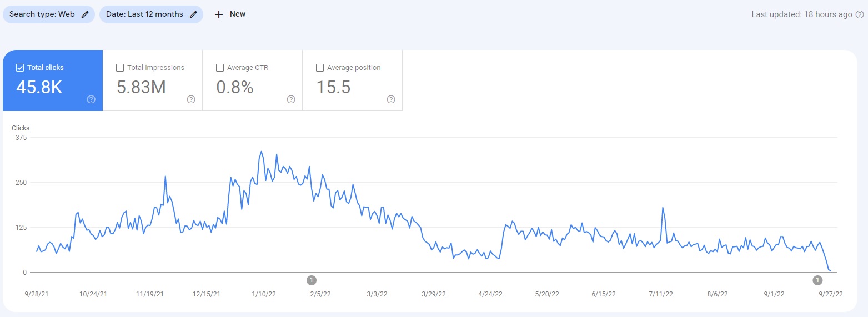Click the annotation marker near 9/27/22
Screen dimensions: 868x317
tap(817, 280)
